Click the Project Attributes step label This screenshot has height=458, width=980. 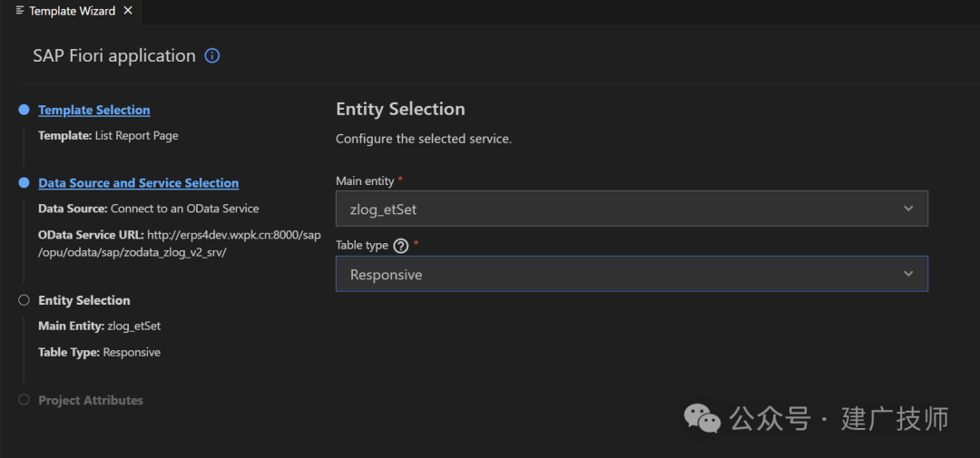pos(91,400)
